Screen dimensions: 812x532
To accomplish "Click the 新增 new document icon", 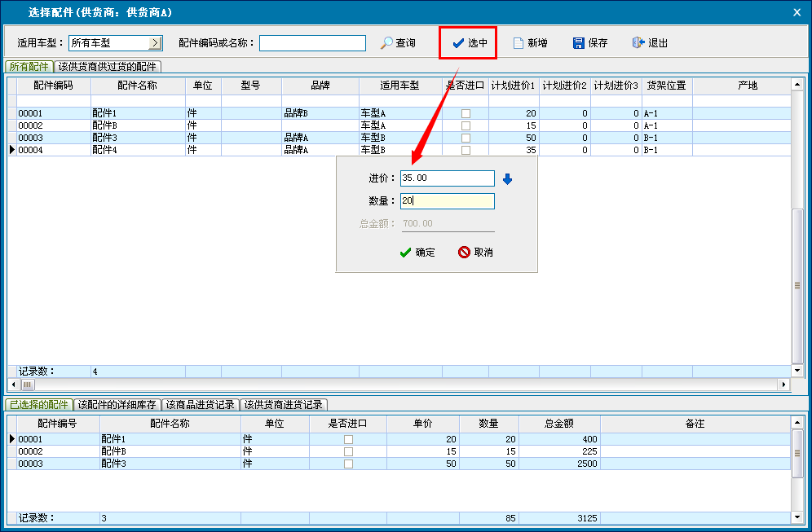I will (x=518, y=43).
